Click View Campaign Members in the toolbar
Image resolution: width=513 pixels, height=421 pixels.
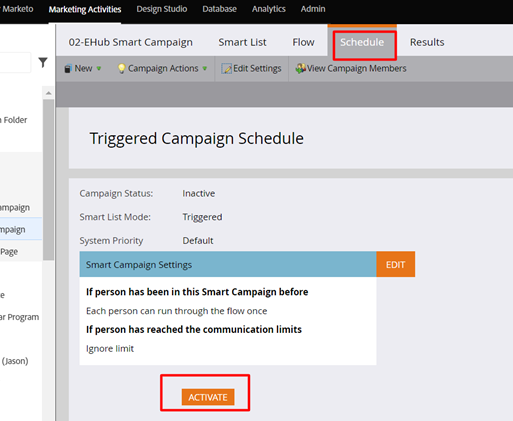(x=357, y=68)
